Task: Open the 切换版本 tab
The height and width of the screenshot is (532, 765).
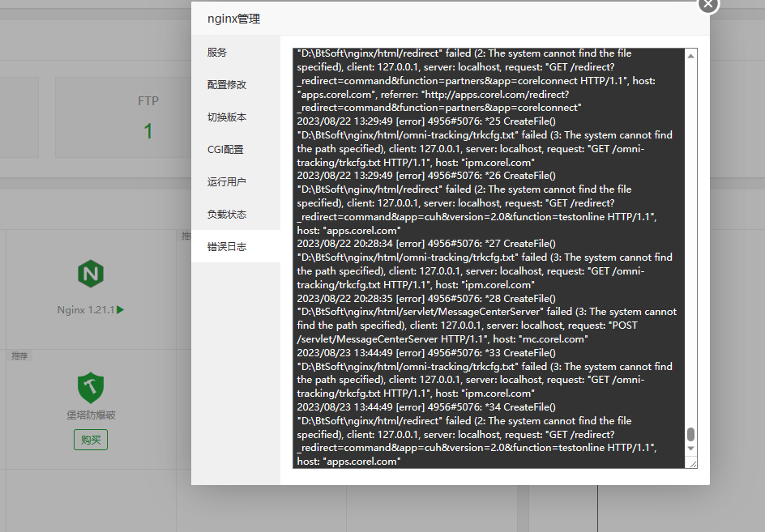Action: pyautogui.click(x=236, y=117)
